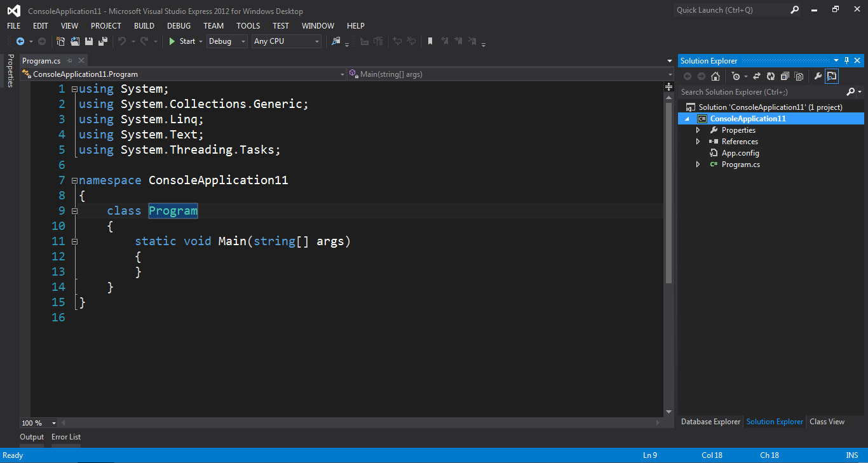Open the PROJECT menu
This screenshot has height=463, width=868.
point(106,26)
